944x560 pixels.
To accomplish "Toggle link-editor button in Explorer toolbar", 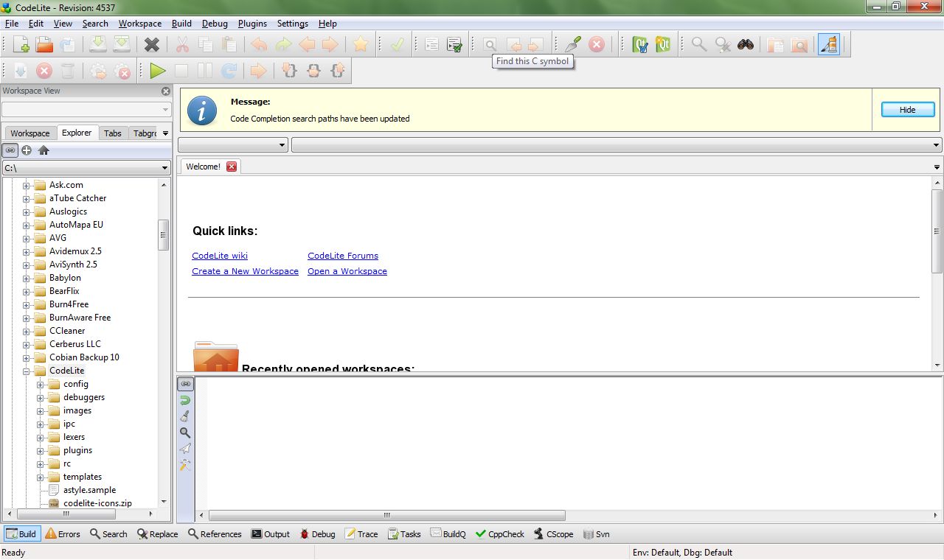I will point(10,150).
